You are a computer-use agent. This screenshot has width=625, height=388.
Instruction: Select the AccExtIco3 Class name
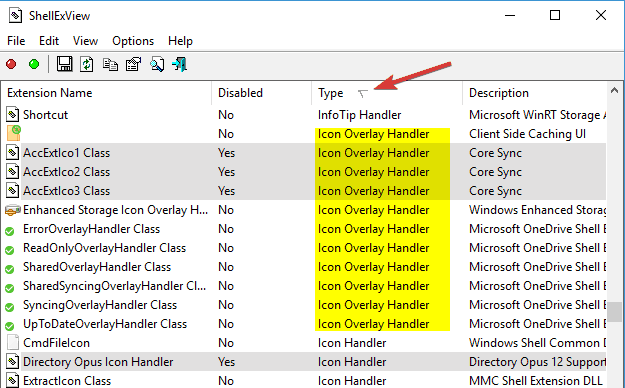[67, 191]
